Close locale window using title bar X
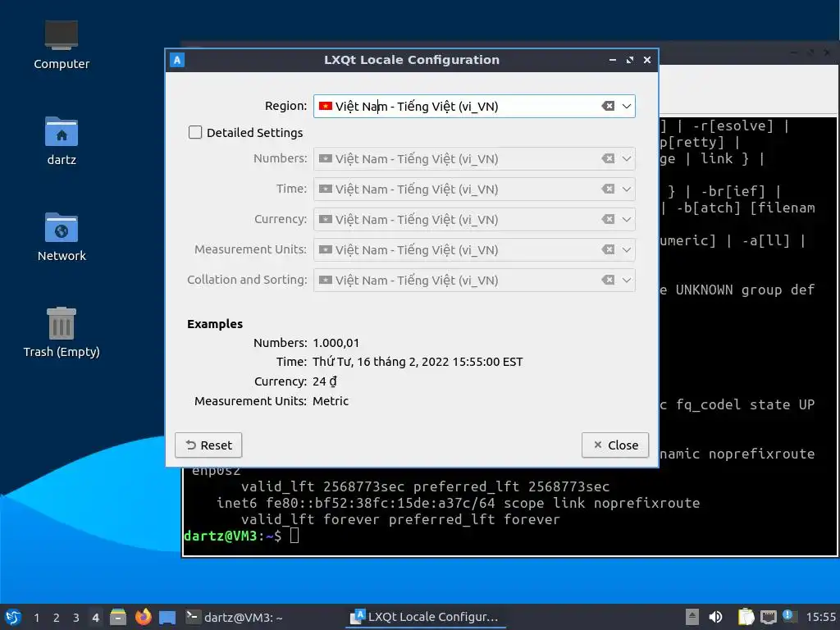Screen dimensions: 840x630 coord(647,60)
